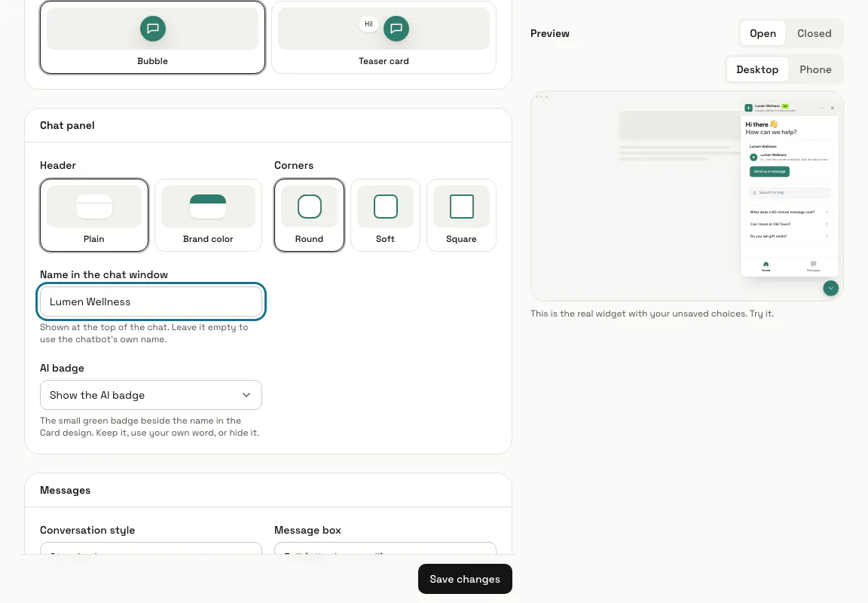Open the 60-minute massage cost question

(x=790, y=212)
